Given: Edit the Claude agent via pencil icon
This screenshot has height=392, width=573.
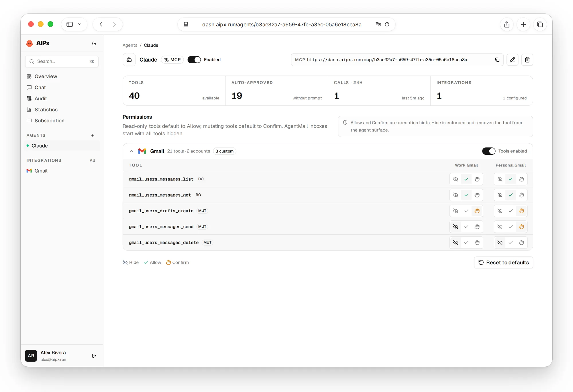Looking at the screenshot, I should coord(512,60).
